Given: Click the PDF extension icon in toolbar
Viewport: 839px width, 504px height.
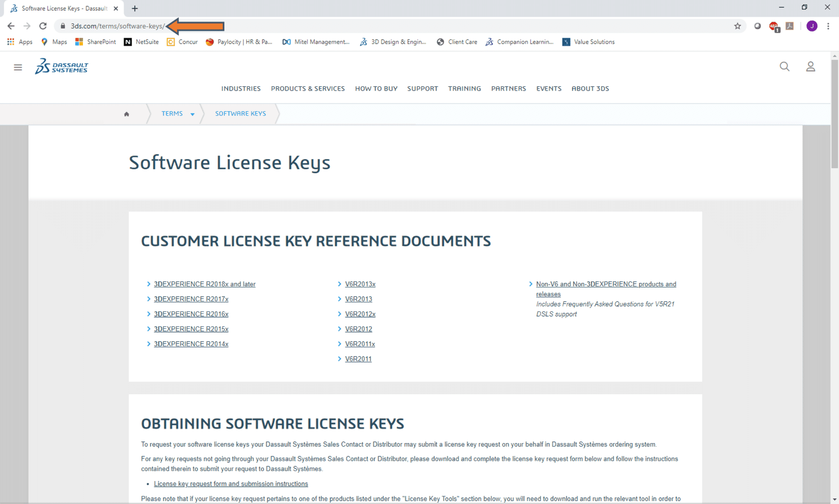Looking at the screenshot, I should (x=790, y=26).
